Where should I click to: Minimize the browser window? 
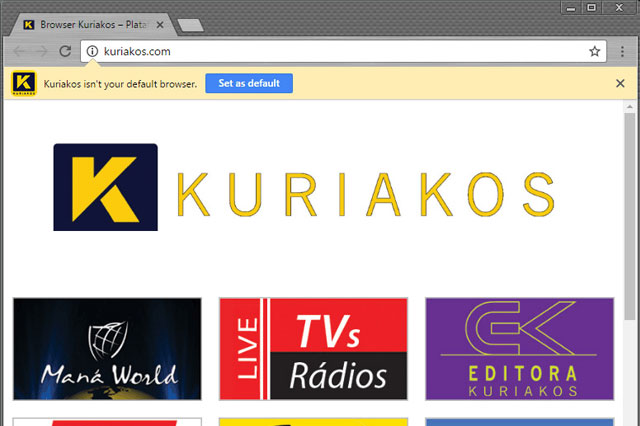(571, 8)
